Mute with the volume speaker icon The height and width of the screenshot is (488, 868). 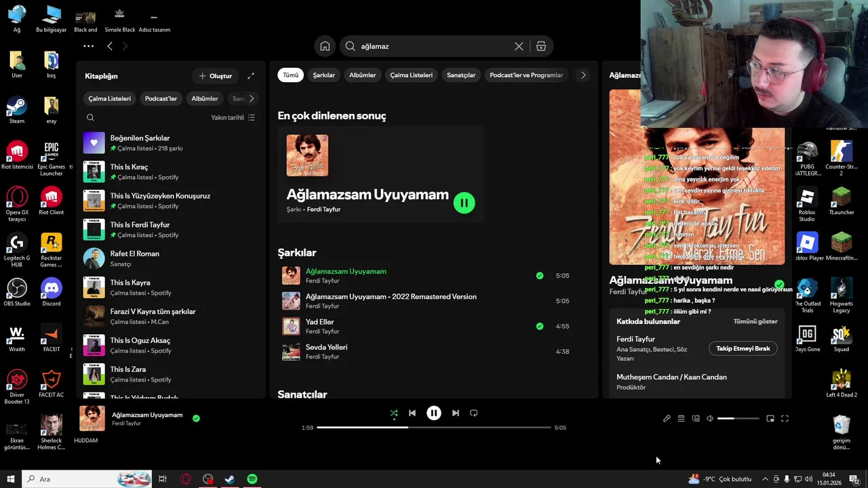pyautogui.click(x=710, y=419)
